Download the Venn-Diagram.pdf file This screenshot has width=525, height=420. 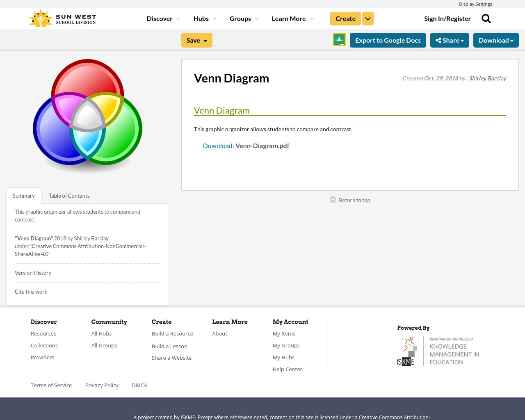pos(218,145)
